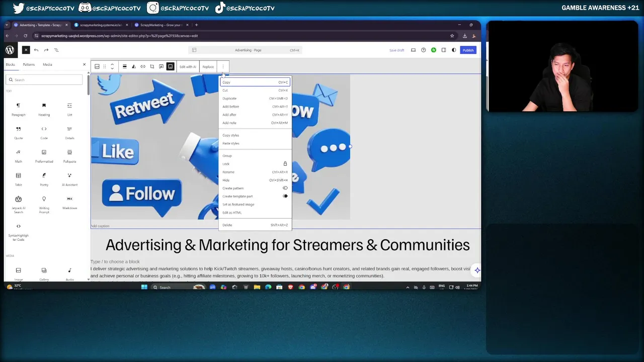Delete the block from the menu
The image size is (644, 362).
[x=255, y=225]
